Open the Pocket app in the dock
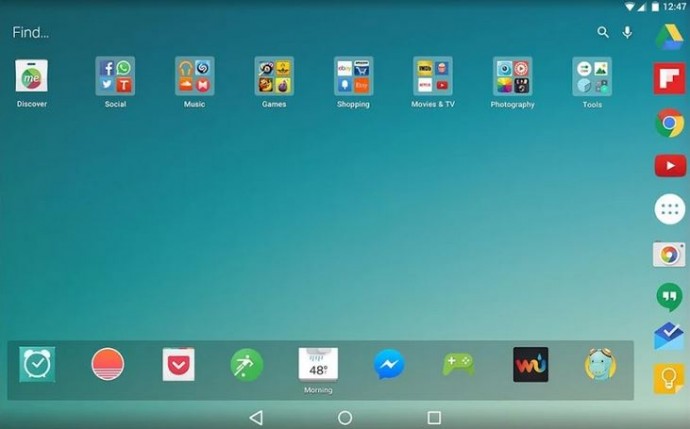The image size is (690, 429). (x=178, y=365)
